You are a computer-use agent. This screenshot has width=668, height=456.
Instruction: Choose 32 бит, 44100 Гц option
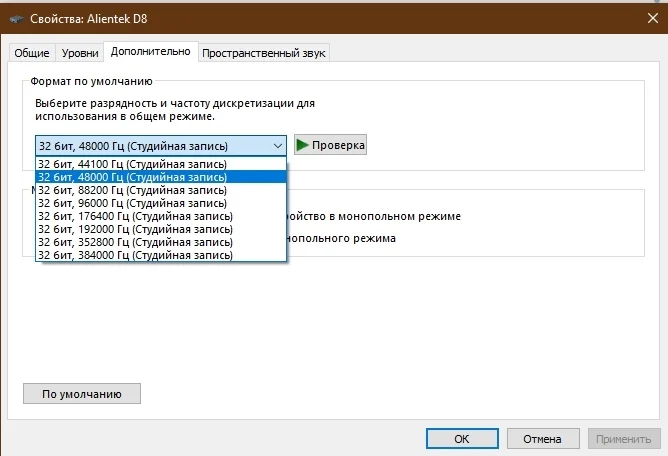tap(161, 164)
